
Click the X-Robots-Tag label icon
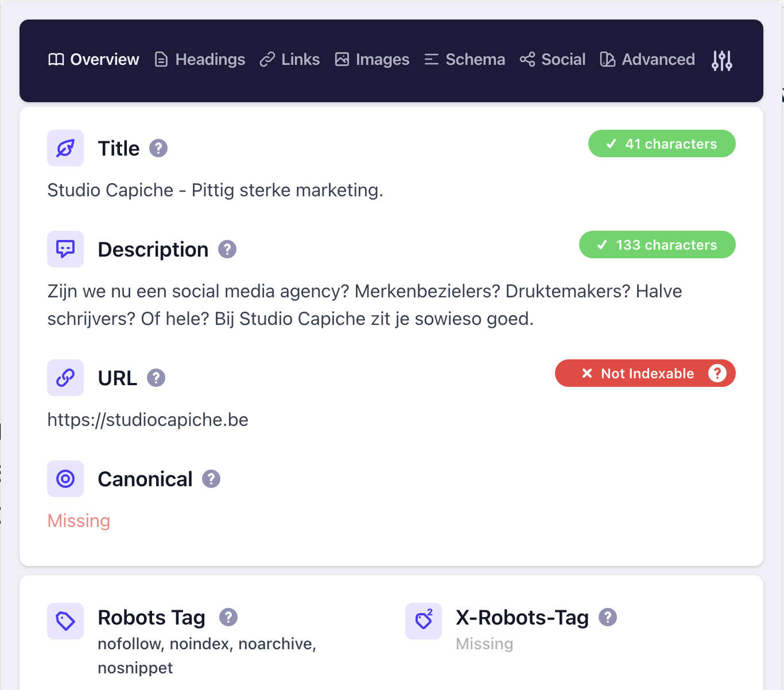424,621
